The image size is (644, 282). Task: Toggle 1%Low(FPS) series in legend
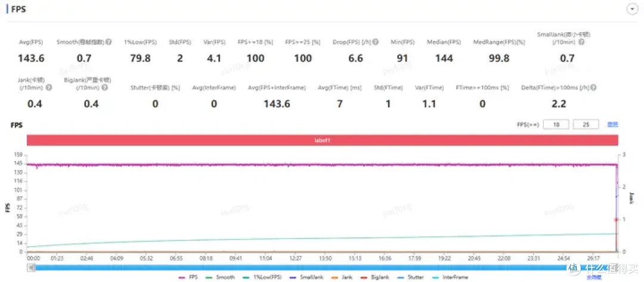262,277
